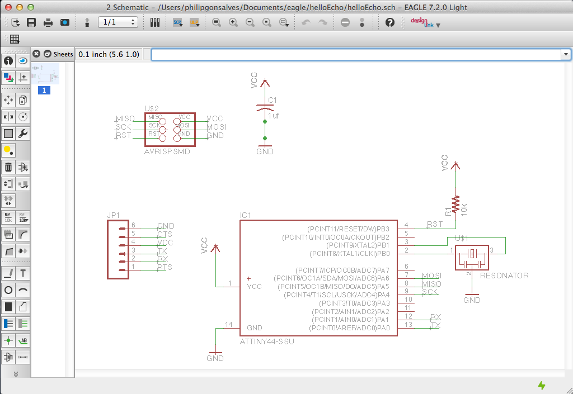
Task: Print the schematic using the printer icon
Action: pyautogui.click(x=48, y=23)
